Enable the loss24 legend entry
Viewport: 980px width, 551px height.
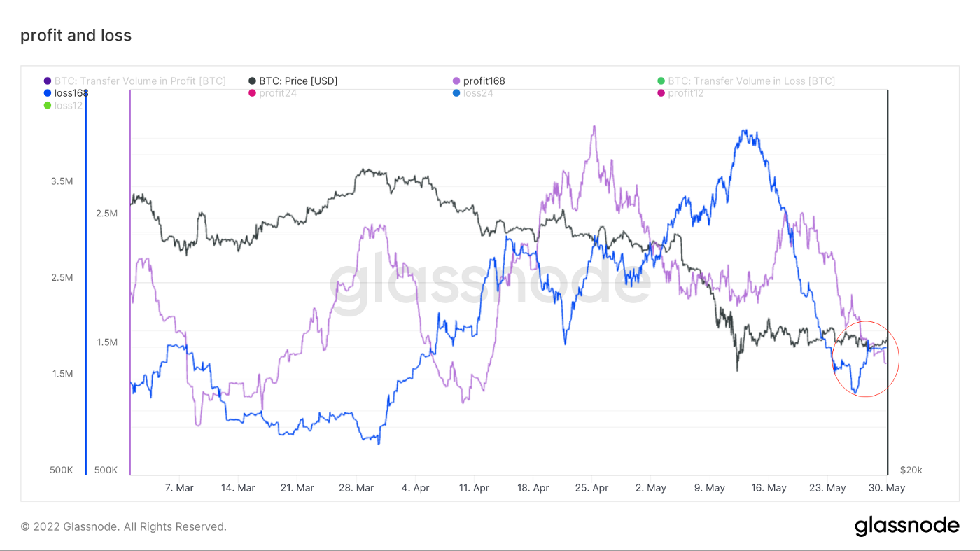pos(478,93)
